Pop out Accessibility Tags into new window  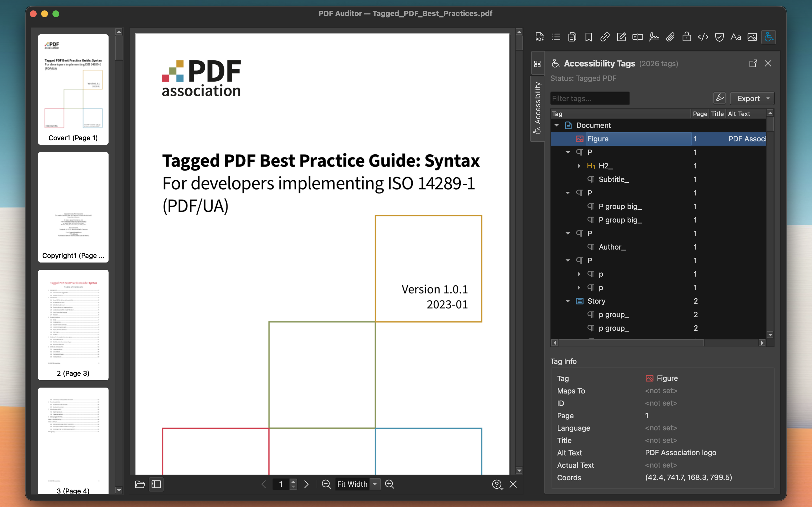pyautogui.click(x=753, y=63)
